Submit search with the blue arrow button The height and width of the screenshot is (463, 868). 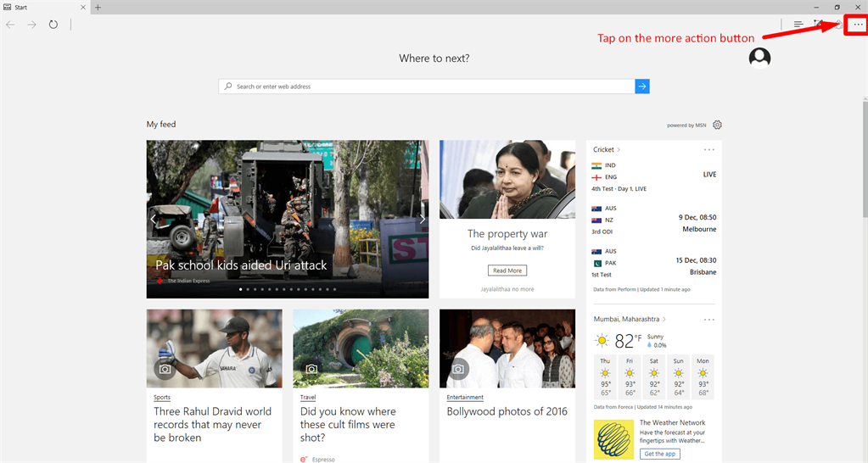642,86
